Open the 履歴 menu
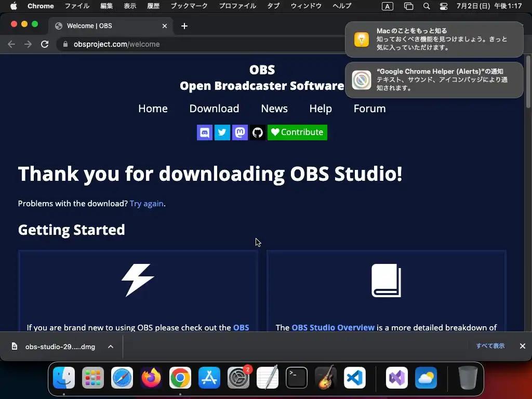Image resolution: width=532 pixels, height=399 pixels. pos(153,6)
